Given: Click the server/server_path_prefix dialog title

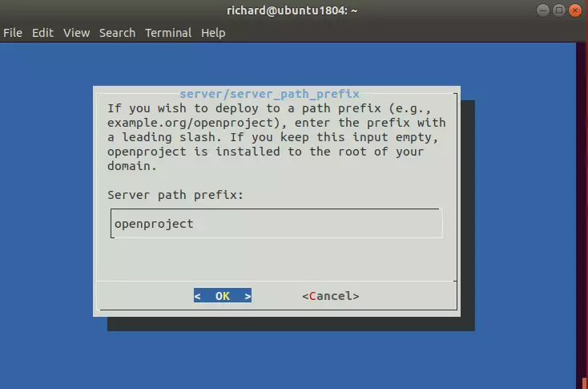Looking at the screenshot, I should (270, 94).
